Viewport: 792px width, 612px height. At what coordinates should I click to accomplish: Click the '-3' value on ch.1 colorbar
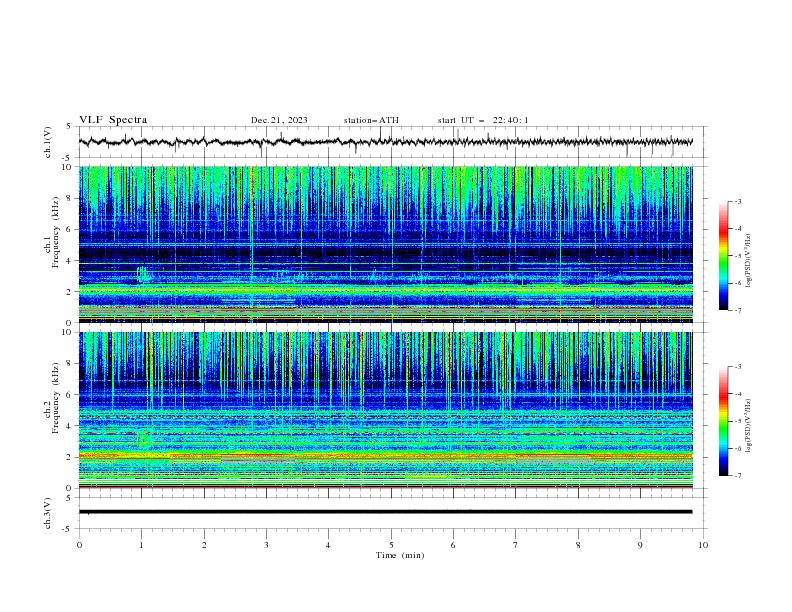click(737, 201)
